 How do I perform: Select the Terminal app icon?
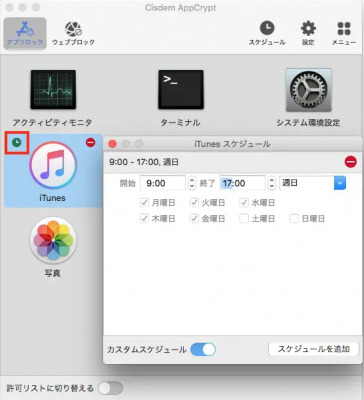[x=181, y=89]
